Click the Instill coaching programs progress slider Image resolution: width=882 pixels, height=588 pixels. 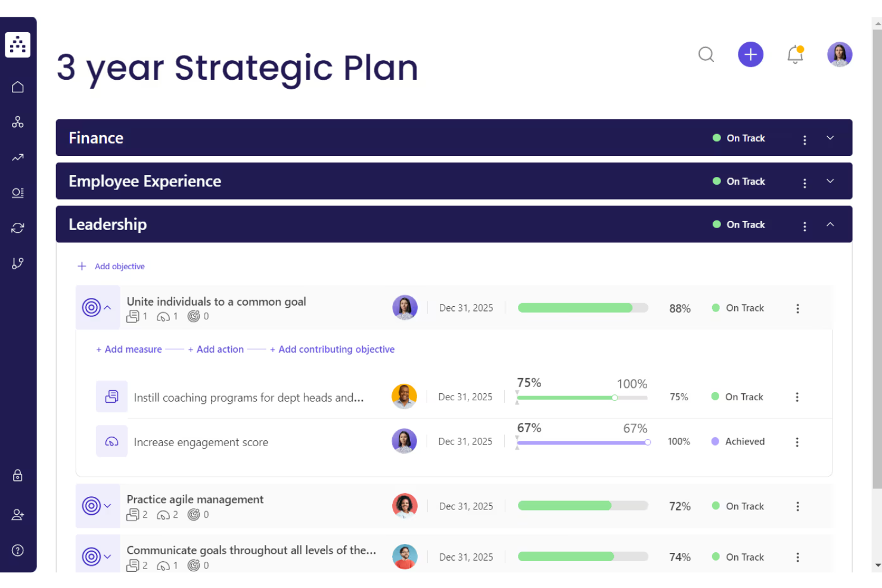614,397
